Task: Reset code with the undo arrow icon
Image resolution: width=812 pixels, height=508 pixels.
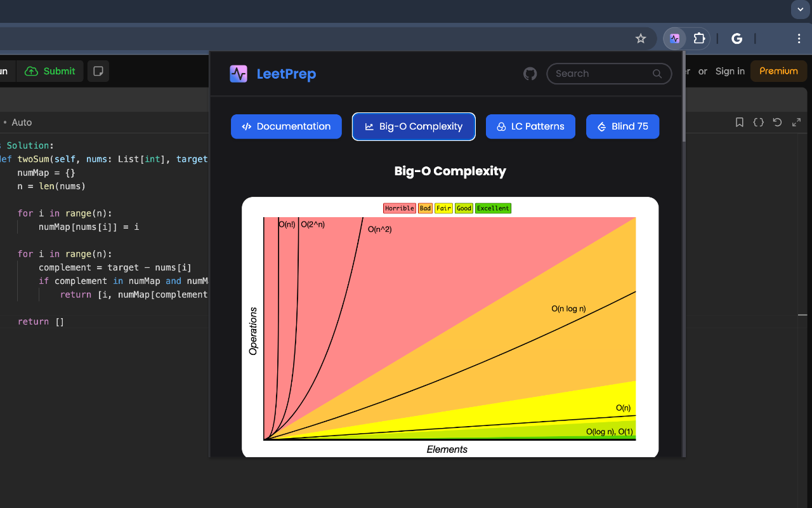Action: click(x=777, y=123)
